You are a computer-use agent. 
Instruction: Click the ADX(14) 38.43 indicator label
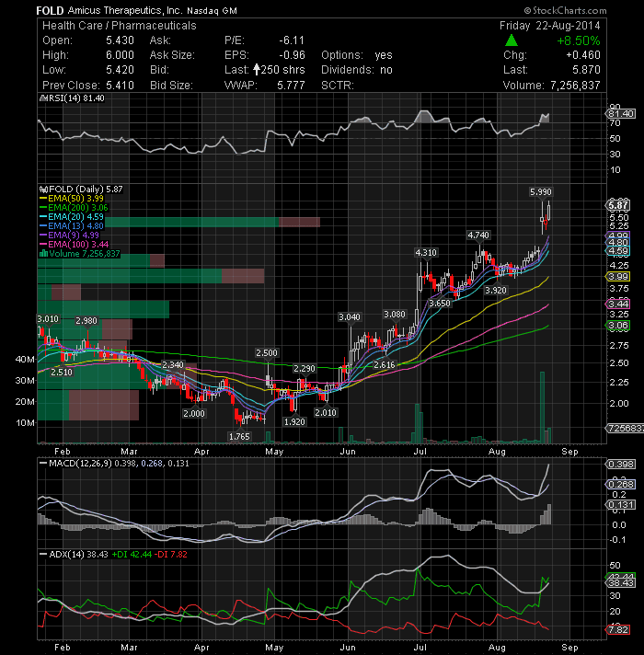tap(74, 555)
